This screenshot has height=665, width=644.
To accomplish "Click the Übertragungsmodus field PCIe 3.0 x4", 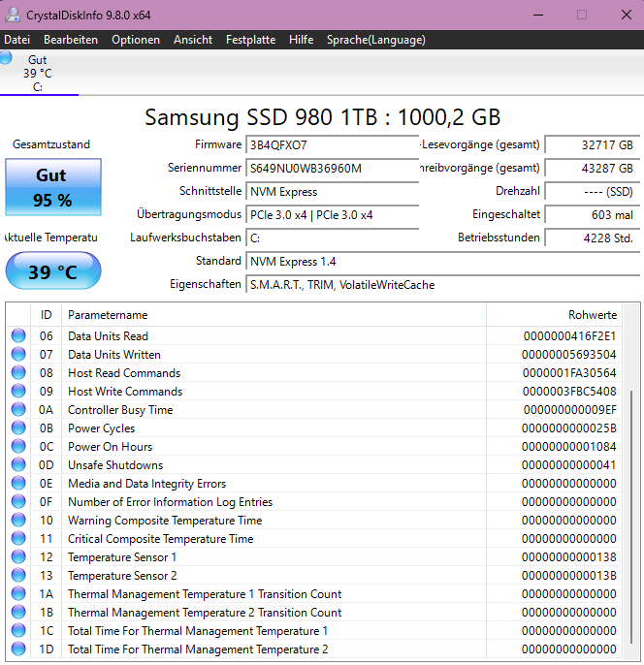I will click(x=332, y=215).
